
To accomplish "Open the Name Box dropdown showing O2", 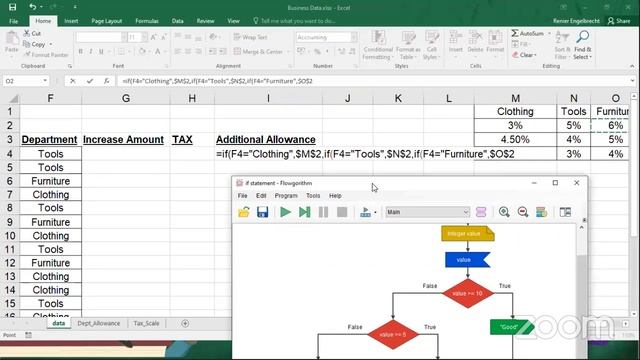I will pos(45,81).
